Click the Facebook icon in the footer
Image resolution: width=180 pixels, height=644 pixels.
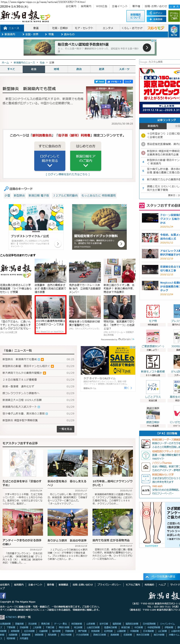point(3,595)
